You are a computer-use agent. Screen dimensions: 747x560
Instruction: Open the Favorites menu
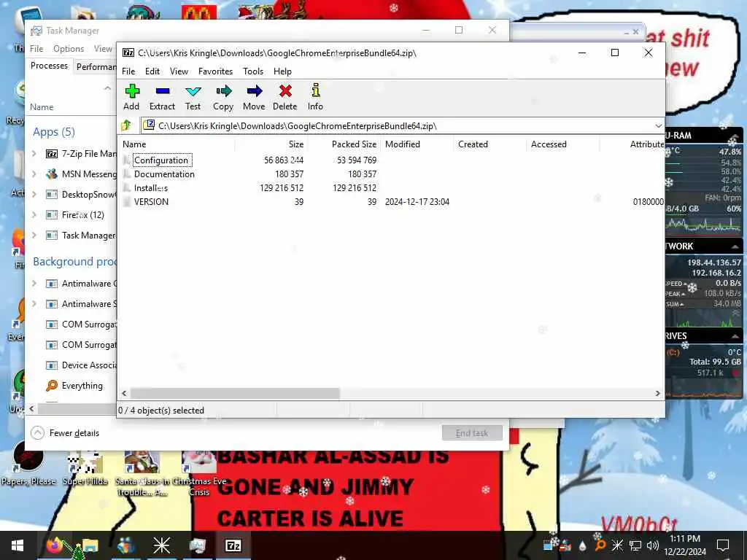click(x=215, y=71)
